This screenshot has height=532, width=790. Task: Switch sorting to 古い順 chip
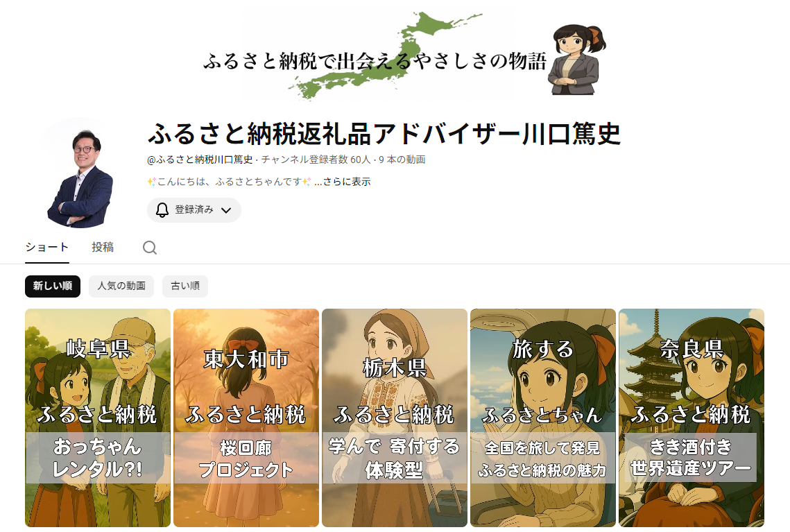click(185, 286)
